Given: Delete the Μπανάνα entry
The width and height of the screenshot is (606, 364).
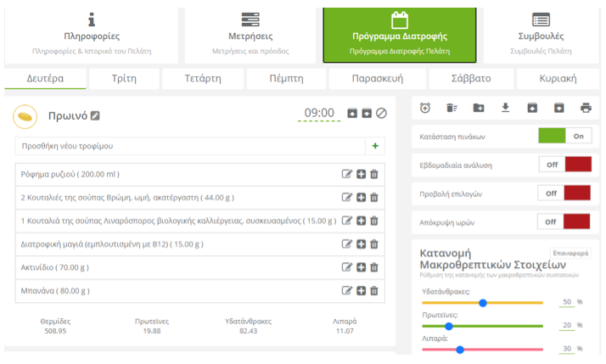Looking at the screenshot, I should (374, 290).
